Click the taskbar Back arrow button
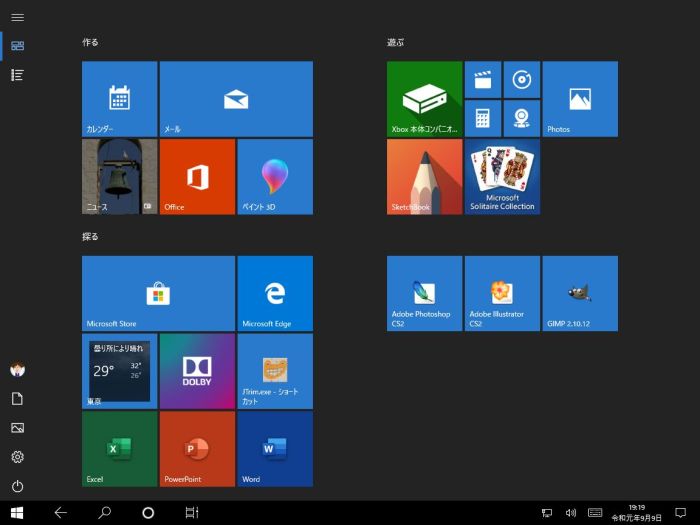Image resolution: width=700 pixels, height=525 pixels. [x=60, y=512]
